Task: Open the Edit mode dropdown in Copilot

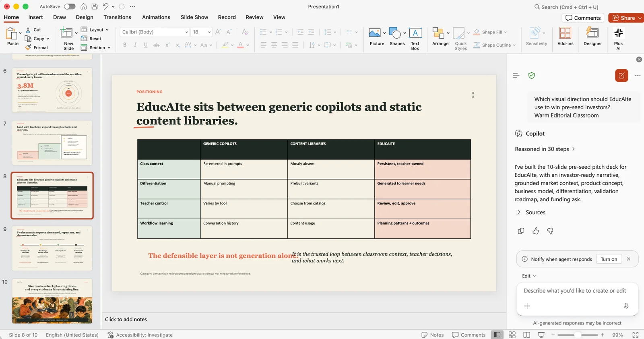Action: (x=529, y=276)
